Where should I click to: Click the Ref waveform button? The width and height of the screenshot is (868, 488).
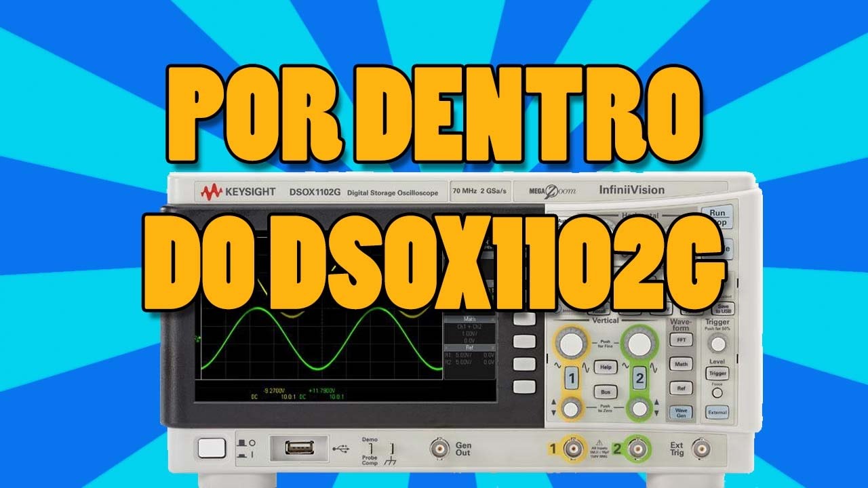[x=681, y=388]
